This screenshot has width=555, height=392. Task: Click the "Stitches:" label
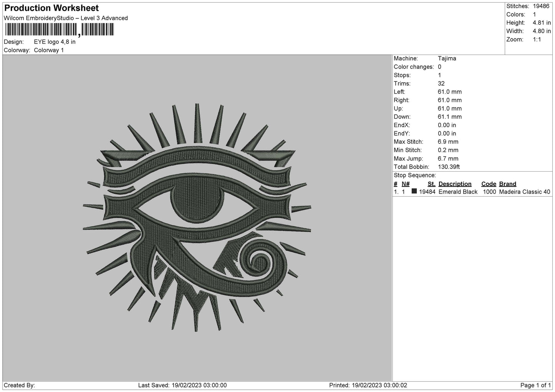pos(518,6)
